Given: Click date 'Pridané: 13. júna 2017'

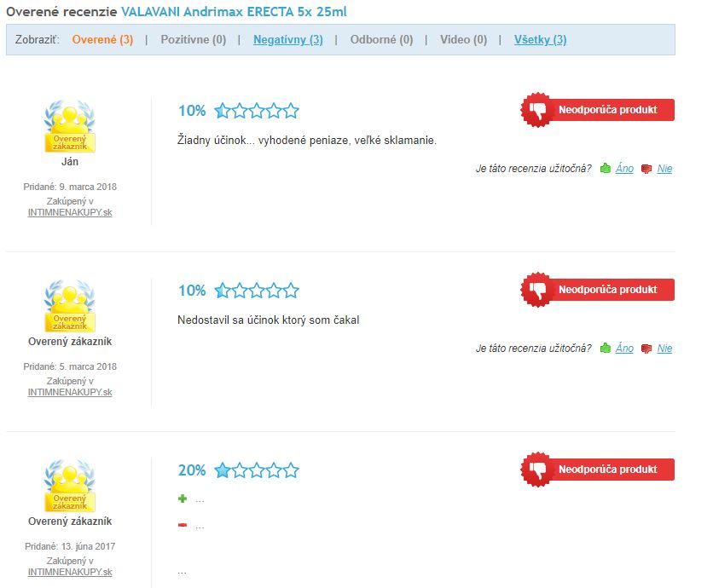Looking at the screenshot, I should pos(70,546).
